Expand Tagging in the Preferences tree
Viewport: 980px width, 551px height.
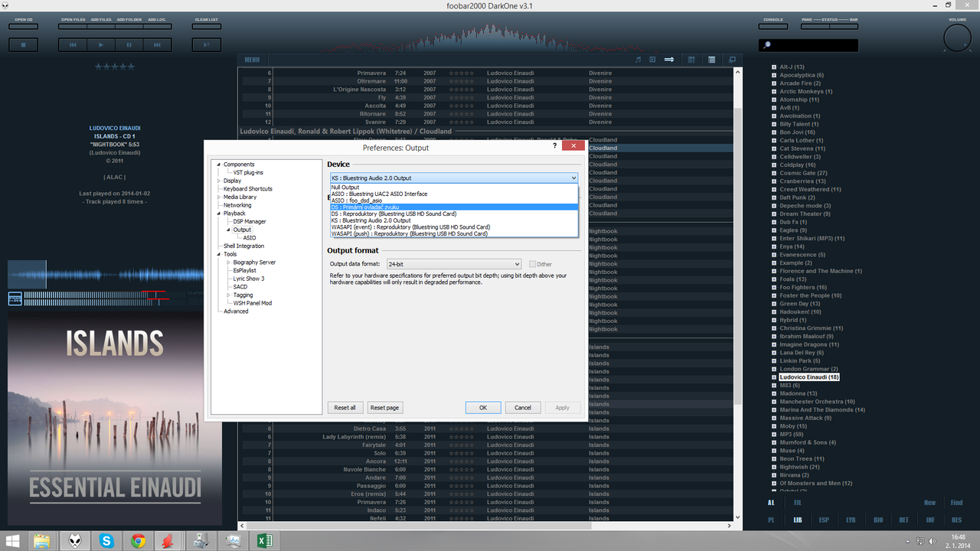(228, 295)
